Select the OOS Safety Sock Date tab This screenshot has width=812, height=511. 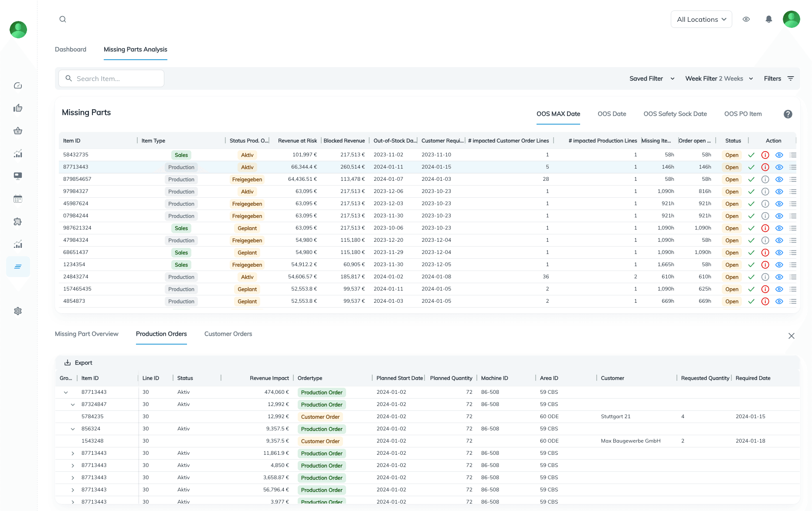tap(675, 114)
